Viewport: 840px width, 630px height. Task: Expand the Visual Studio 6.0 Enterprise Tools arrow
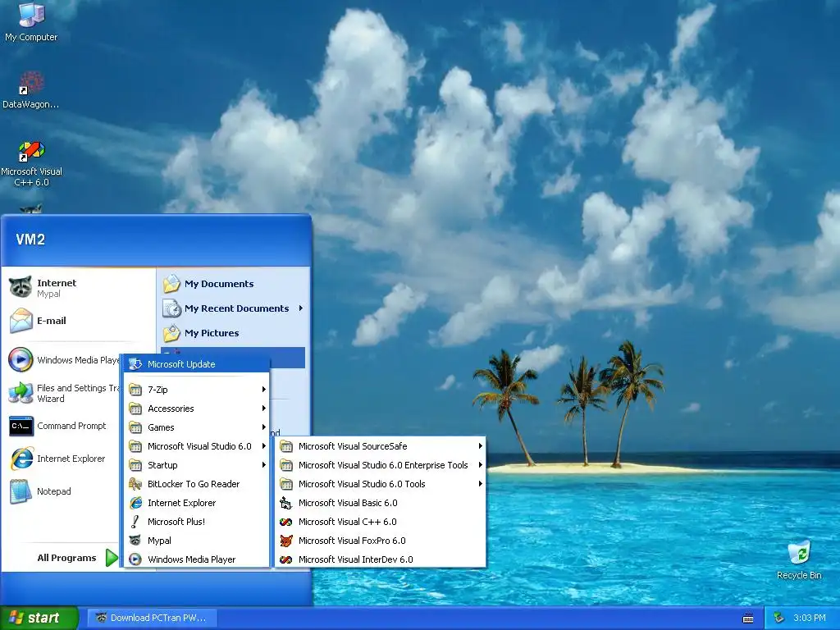pyautogui.click(x=480, y=465)
